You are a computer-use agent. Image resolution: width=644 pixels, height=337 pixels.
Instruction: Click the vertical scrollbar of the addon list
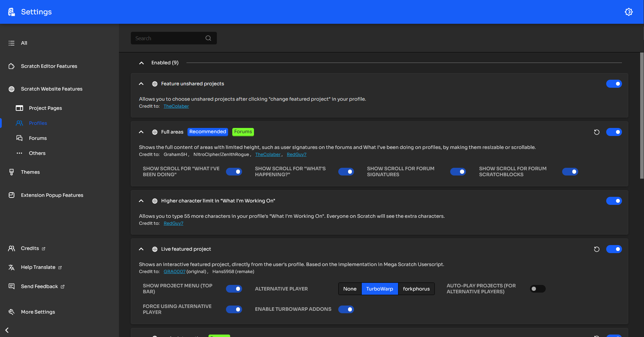642,115
